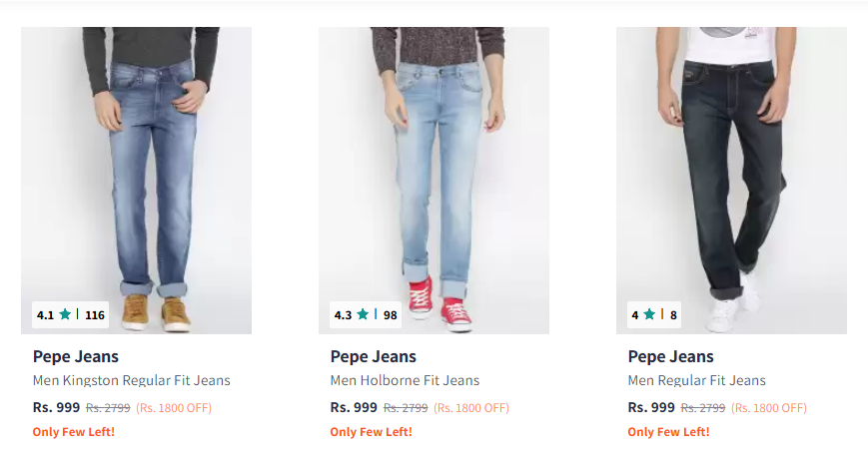
Task: Click Only Few Left under Kingston jeans
Action: tap(74, 432)
